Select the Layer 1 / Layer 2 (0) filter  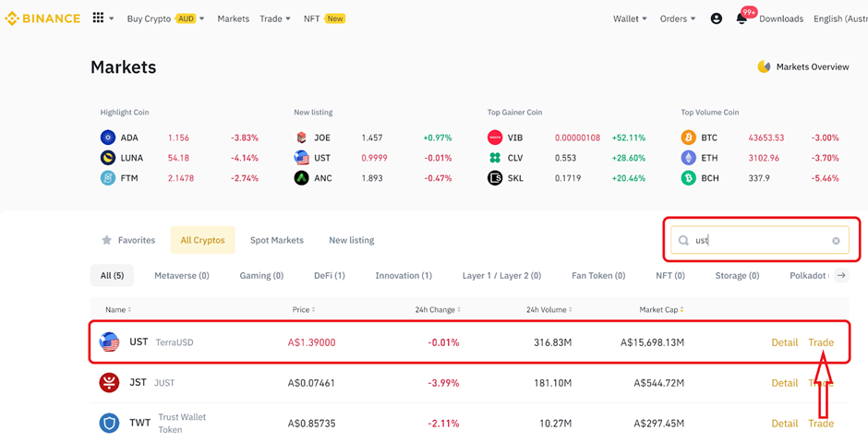(x=501, y=275)
